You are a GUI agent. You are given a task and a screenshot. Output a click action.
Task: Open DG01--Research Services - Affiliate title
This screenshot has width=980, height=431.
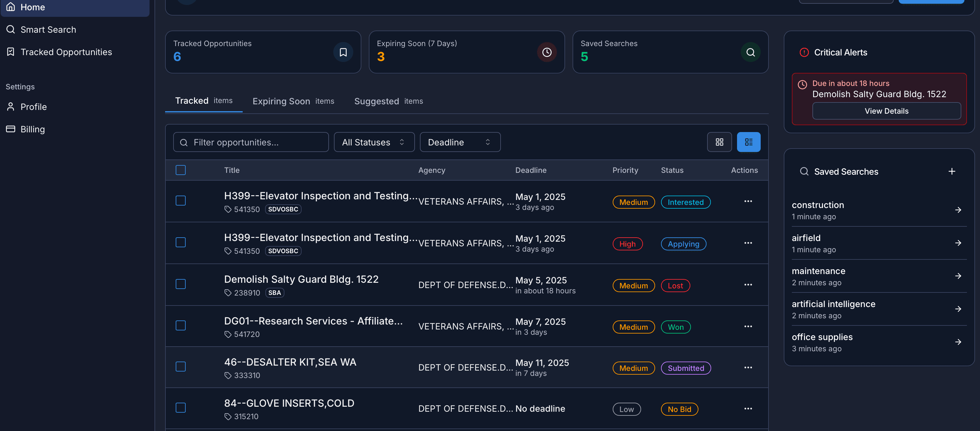click(x=313, y=321)
